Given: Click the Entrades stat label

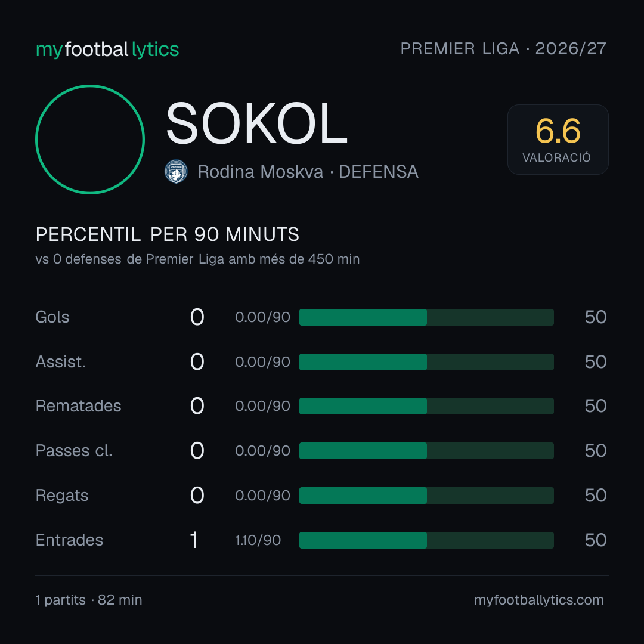Looking at the screenshot, I should pyautogui.click(x=69, y=540).
